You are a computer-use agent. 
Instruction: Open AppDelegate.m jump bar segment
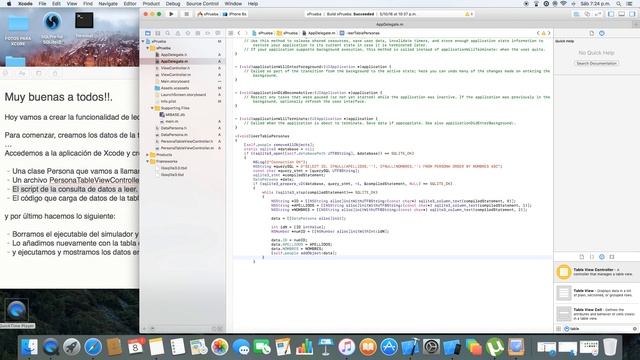click(319, 33)
